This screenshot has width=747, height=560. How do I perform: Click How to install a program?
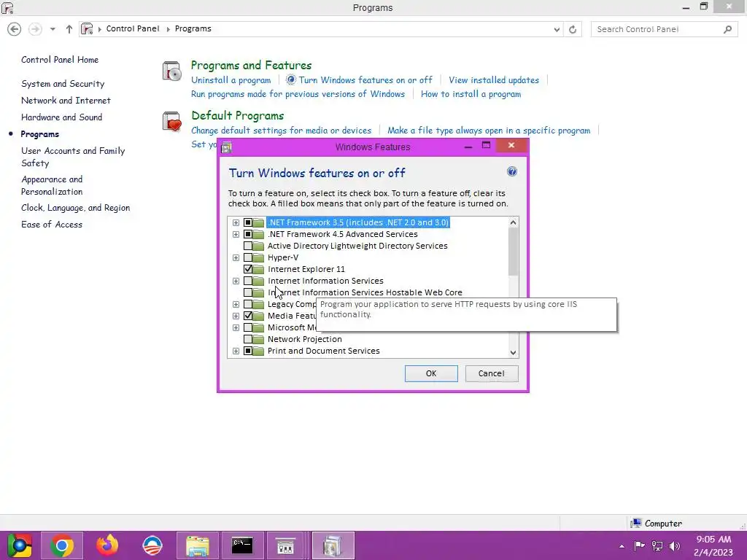(x=471, y=94)
